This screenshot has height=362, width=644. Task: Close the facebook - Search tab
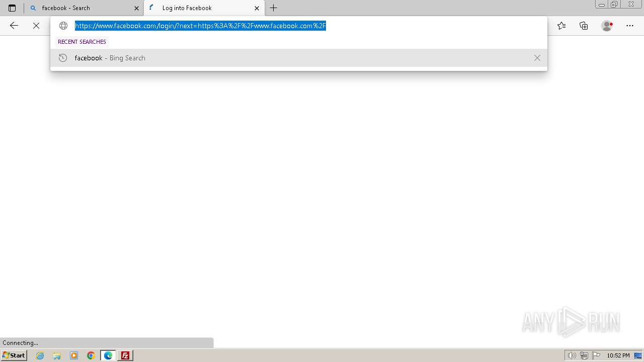136,8
